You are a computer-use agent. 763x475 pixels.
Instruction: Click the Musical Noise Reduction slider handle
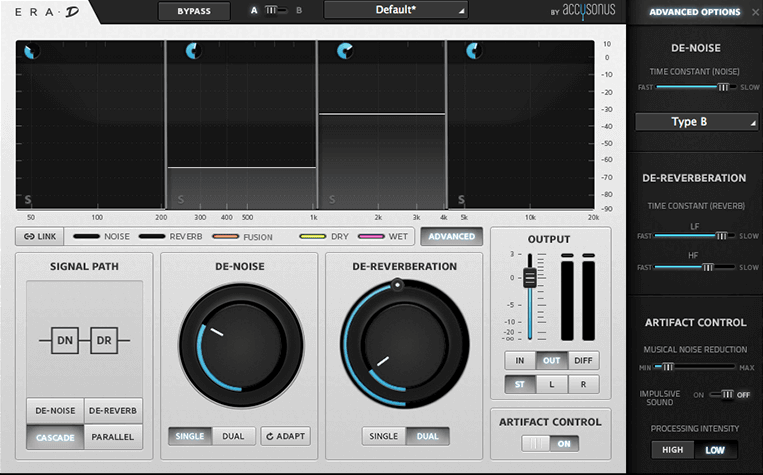668,367
